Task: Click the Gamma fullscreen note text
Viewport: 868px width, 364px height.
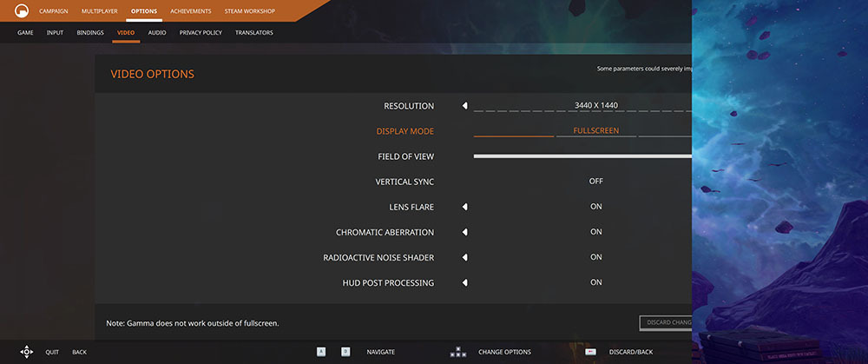Action: click(x=193, y=323)
